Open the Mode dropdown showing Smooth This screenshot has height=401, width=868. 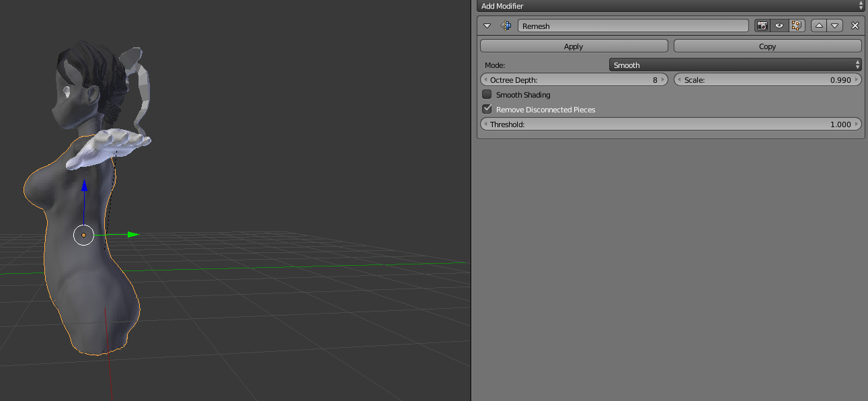(736, 65)
